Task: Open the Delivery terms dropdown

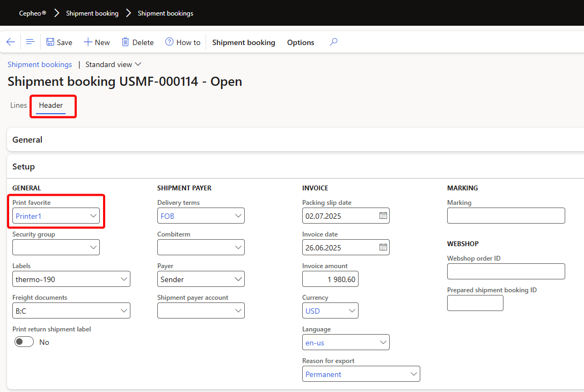Action: (x=238, y=216)
